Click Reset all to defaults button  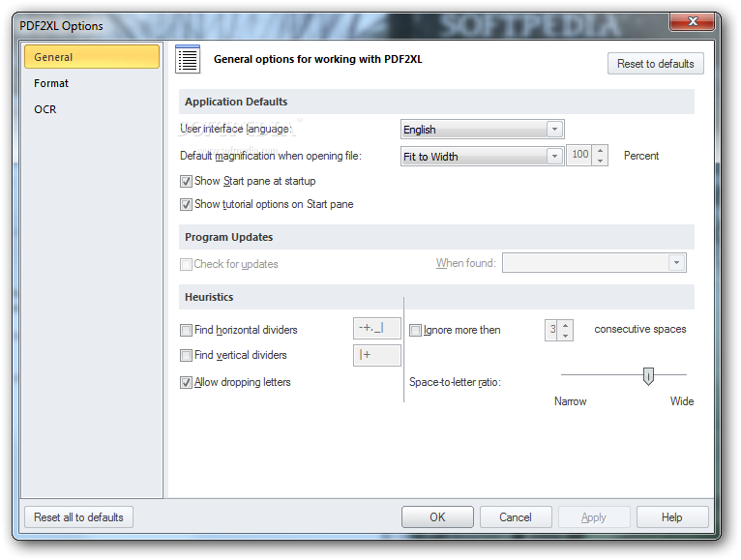[x=78, y=517]
